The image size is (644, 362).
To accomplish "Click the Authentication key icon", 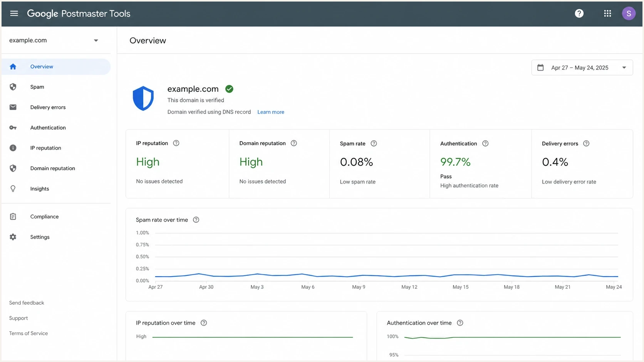I will [13, 128].
